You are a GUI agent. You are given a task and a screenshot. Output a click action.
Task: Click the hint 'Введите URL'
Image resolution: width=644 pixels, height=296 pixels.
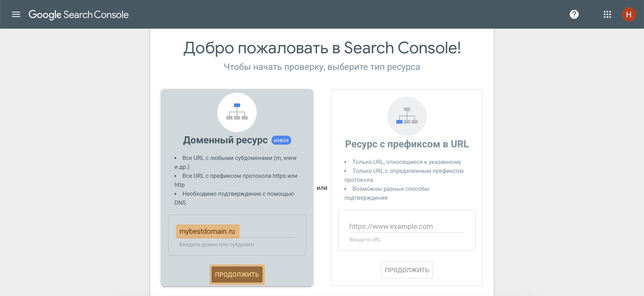[x=365, y=240]
